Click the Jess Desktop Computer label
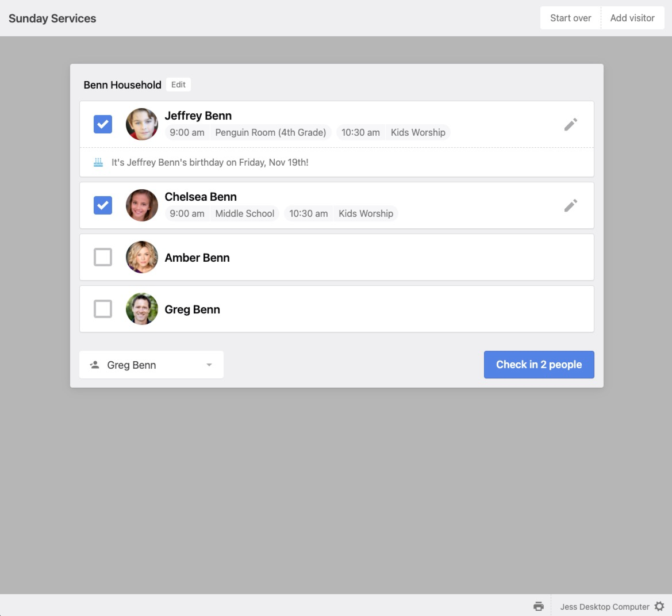 [604, 607]
